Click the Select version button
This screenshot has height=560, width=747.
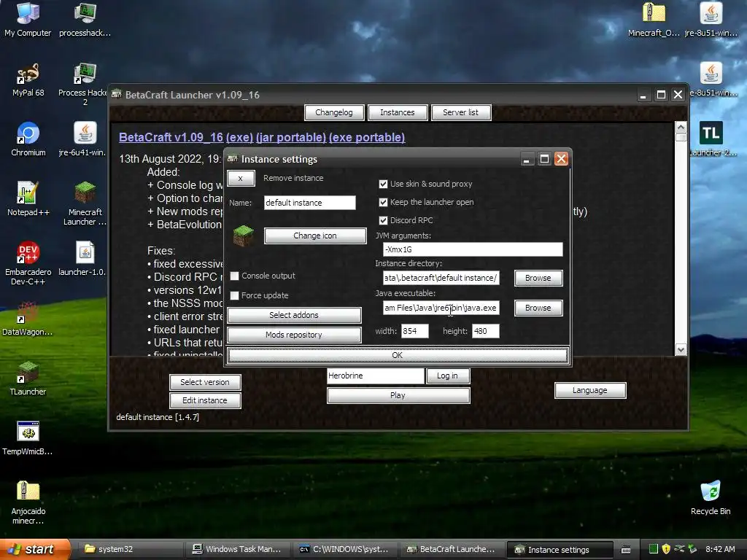click(x=205, y=382)
